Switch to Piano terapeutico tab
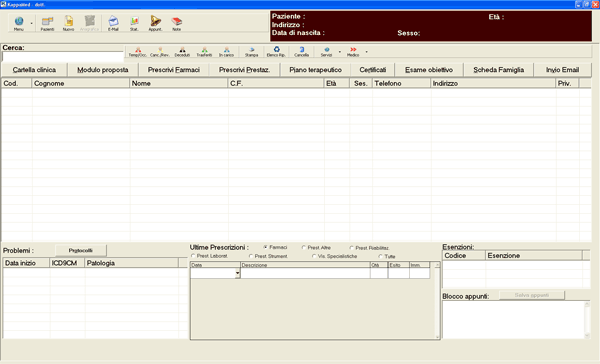This screenshot has width=600, height=364. 315,70
